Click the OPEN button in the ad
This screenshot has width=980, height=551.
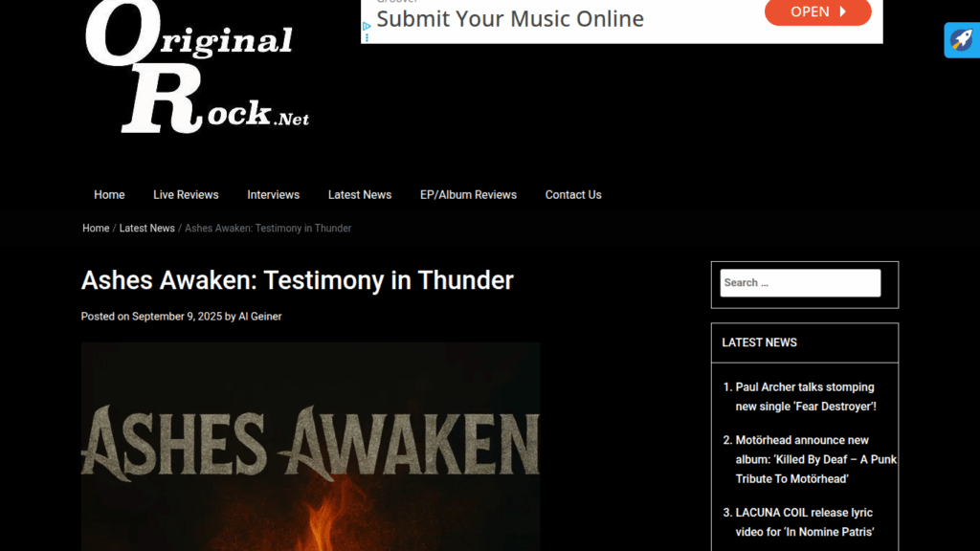coord(817,11)
